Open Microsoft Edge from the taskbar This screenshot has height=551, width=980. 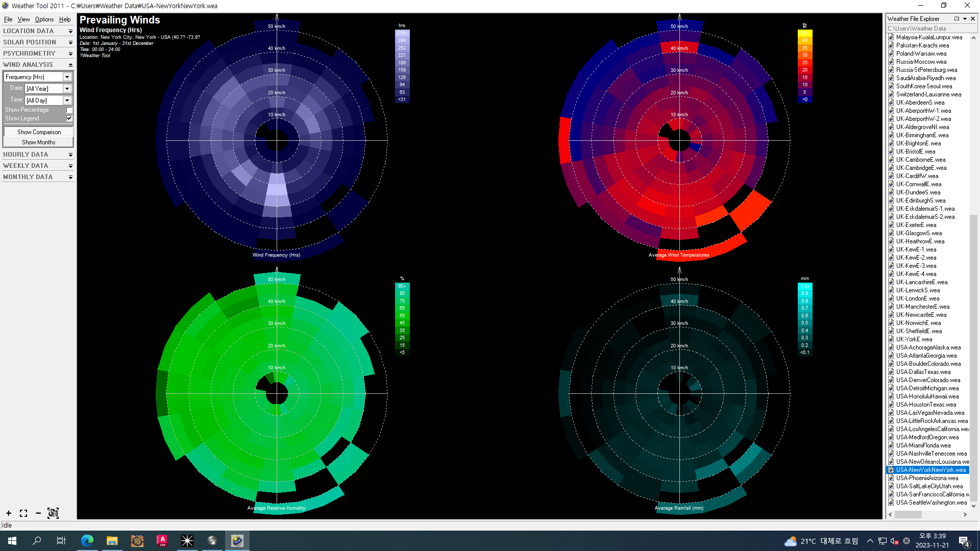coord(87,541)
